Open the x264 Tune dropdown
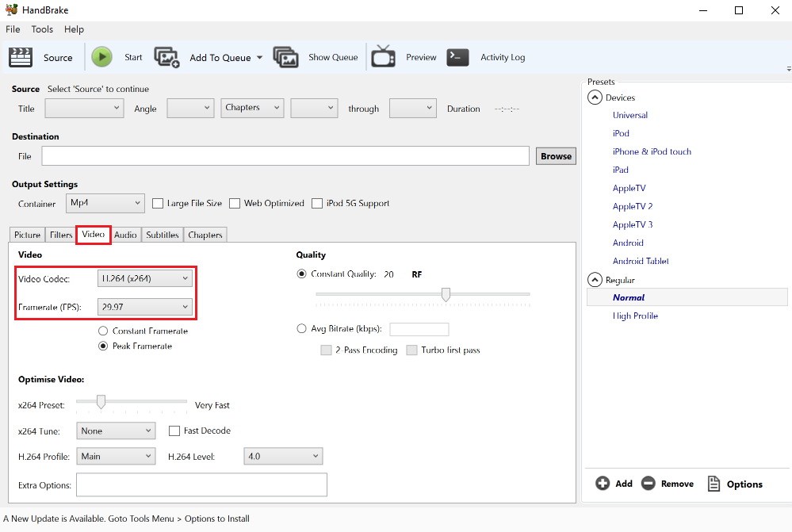The height and width of the screenshot is (532, 792). click(116, 431)
